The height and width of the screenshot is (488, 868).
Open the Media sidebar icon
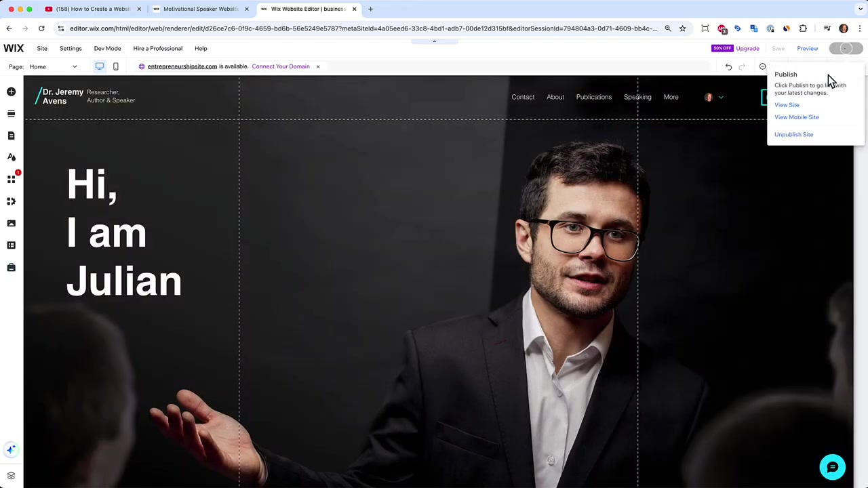pyautogui.click(x=11, y=223)
